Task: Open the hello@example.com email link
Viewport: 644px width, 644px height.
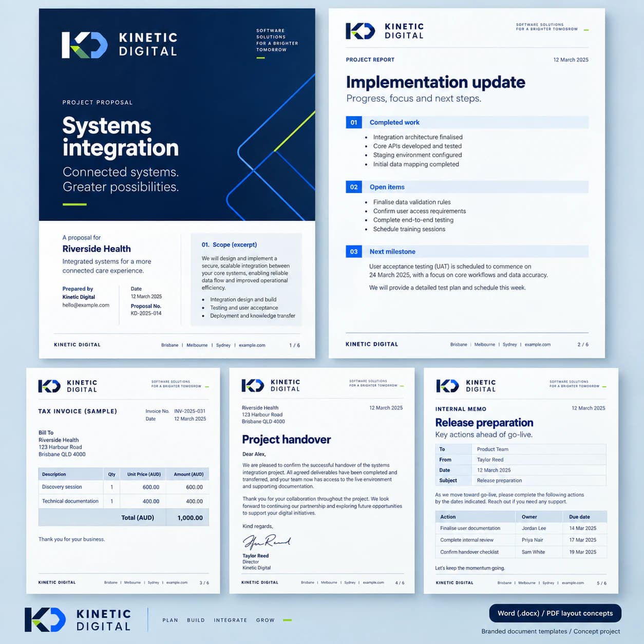Action: (x=86, y=305)
